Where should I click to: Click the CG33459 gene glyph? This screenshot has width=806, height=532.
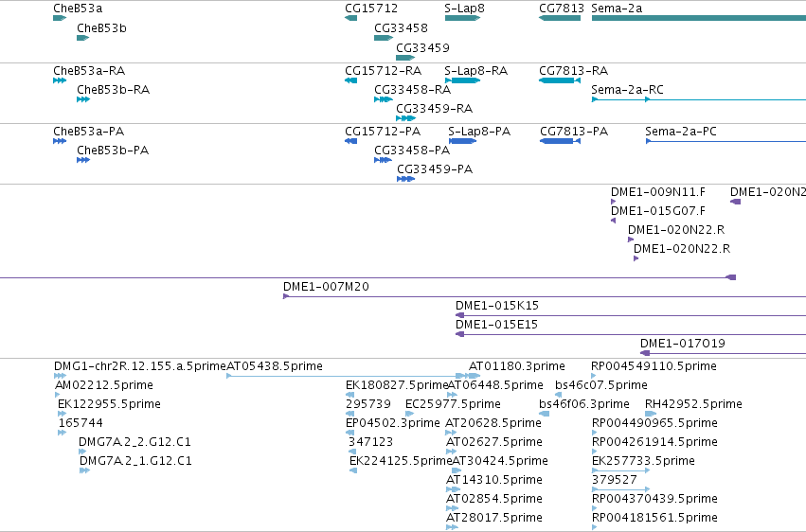[405, 58]
